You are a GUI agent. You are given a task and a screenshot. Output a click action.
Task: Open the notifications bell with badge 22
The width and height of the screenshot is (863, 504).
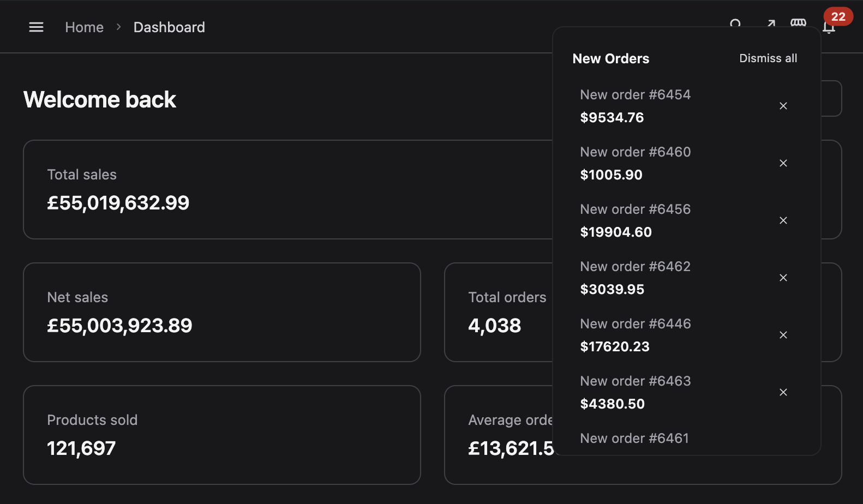[829, 27]
